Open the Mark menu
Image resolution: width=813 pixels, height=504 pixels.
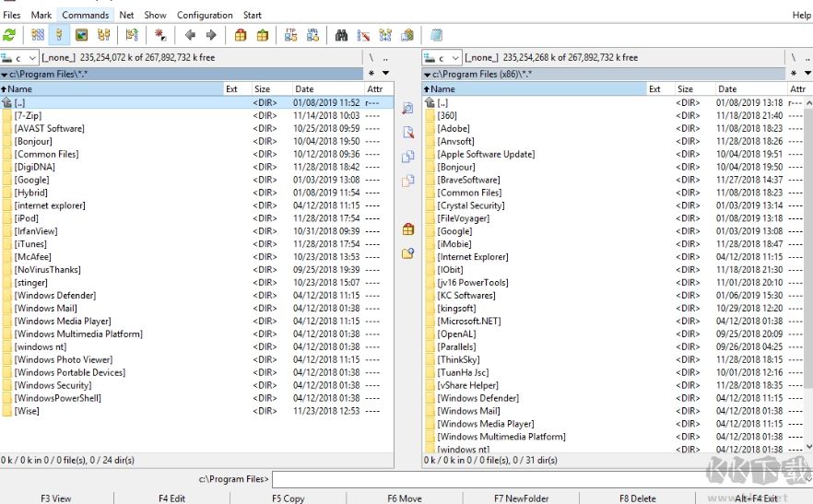pos(41,15)
